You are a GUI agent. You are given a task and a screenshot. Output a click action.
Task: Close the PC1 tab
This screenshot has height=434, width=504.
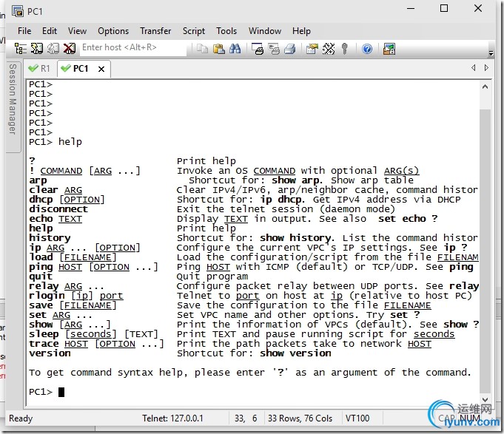tap(101, 69)
